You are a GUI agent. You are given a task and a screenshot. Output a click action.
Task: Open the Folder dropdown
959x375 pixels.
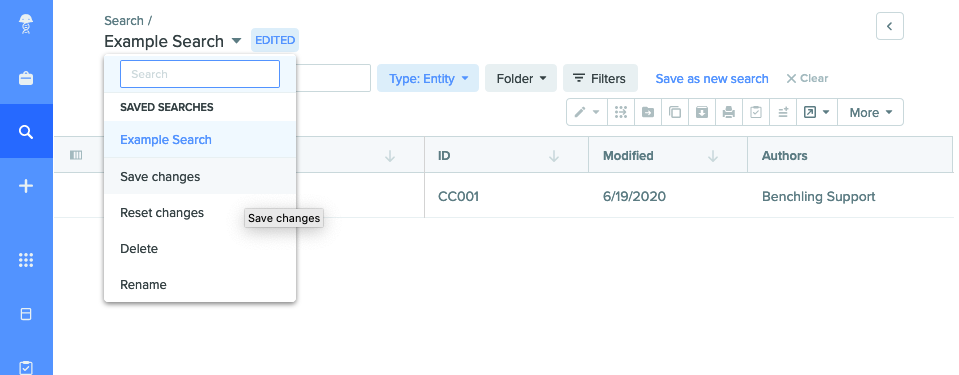[521, 78]
